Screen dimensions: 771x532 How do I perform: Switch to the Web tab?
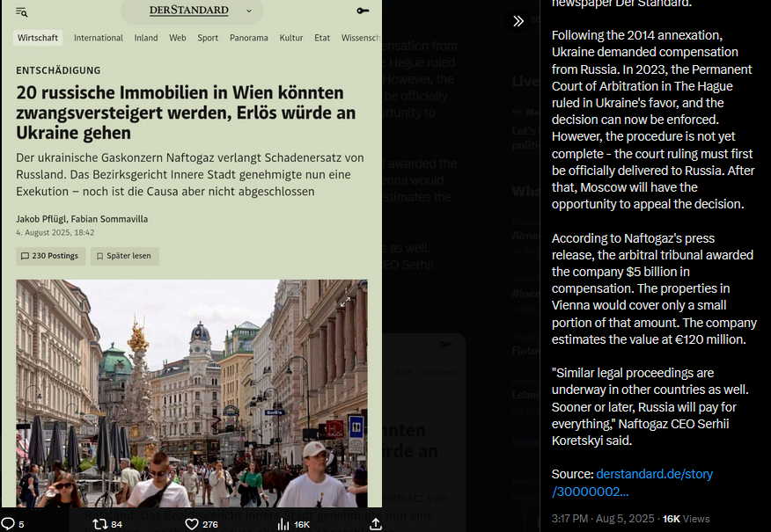pos(178,38)
